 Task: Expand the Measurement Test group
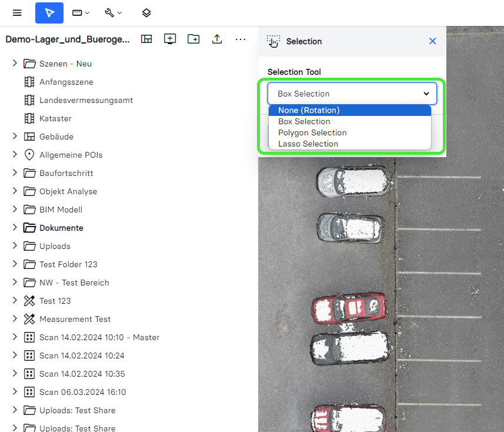(x=15, y=319)
